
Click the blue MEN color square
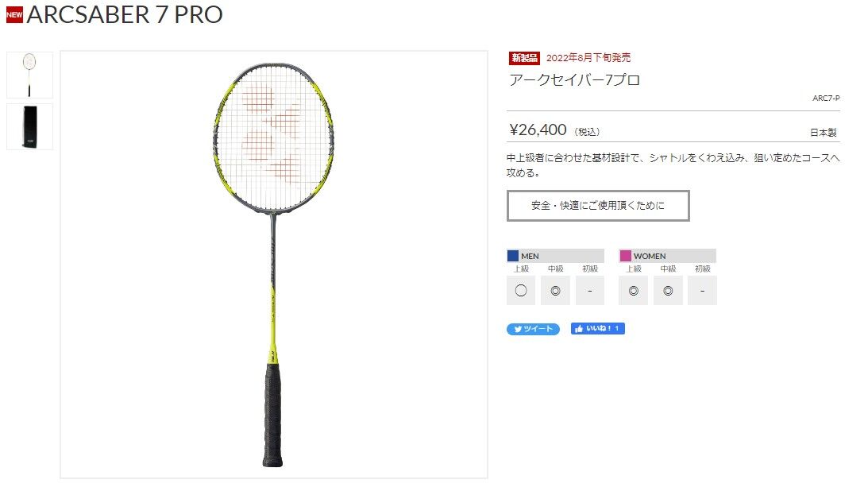[x=512, y=256]
